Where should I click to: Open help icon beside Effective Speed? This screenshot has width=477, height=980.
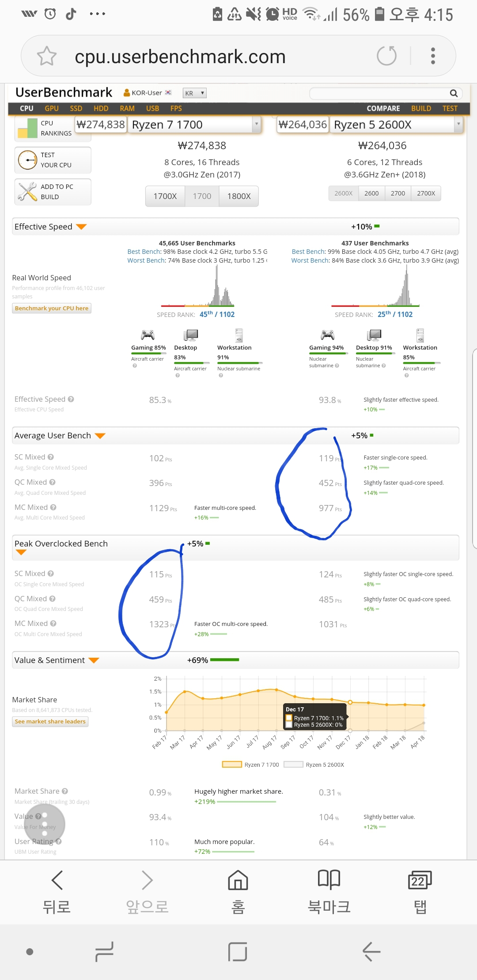(x=71, y=399)
